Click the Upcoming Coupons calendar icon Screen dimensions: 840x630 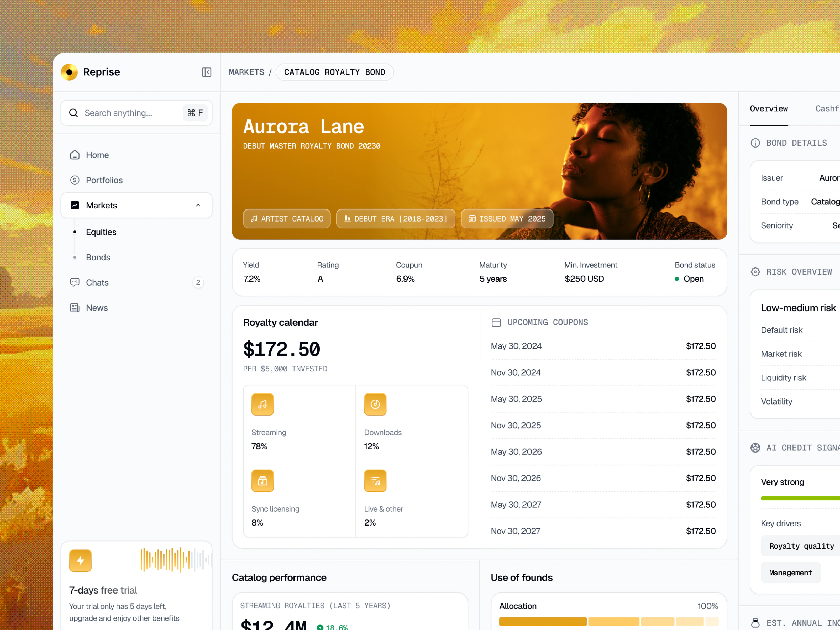point(496,322)
